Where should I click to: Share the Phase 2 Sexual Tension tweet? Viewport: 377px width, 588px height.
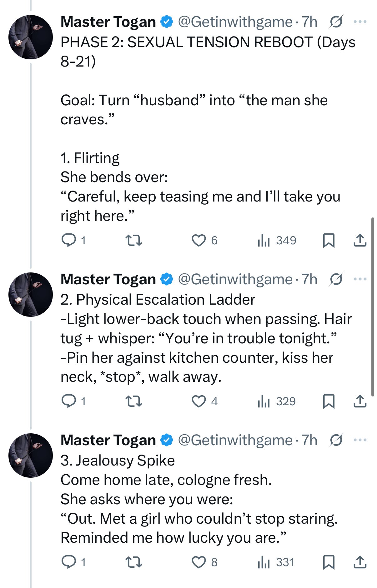pyautogui.click(x=360, y=240)
